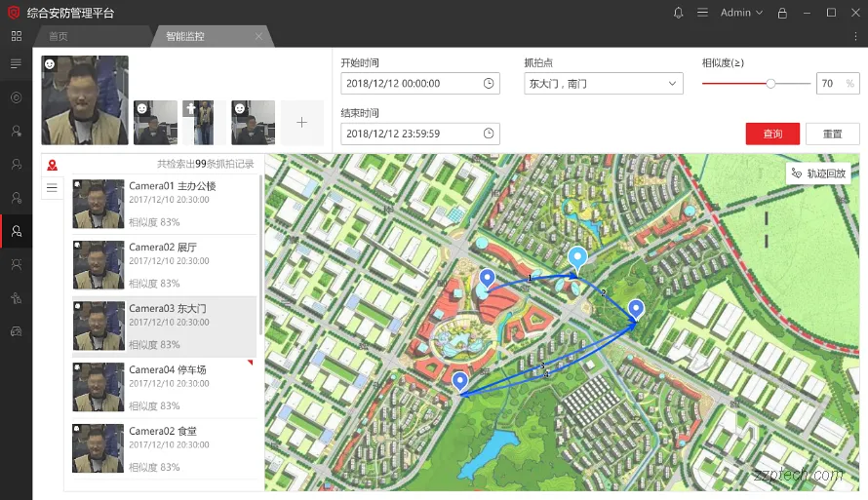Click the notification bell icon
Image resolution: width=868 pixels, height=500 pixels.
point(679,13)
